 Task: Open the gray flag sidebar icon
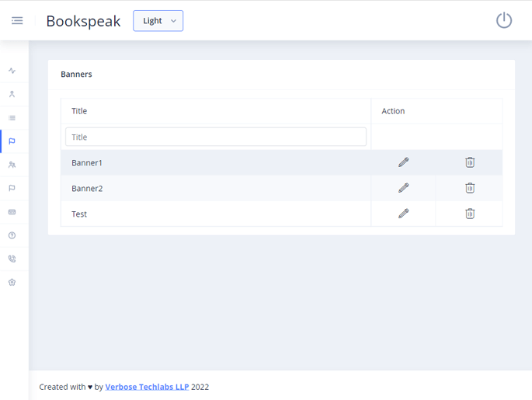(x=12, y=188)
